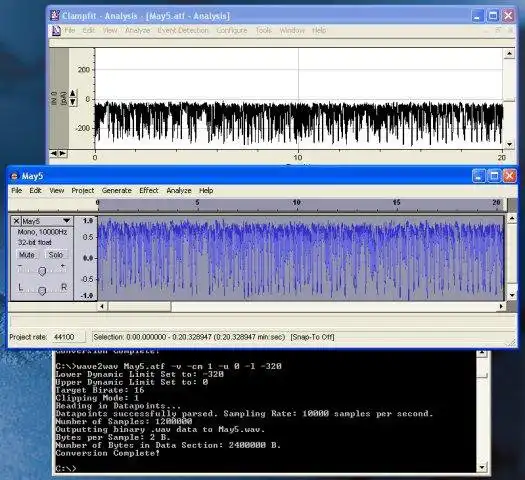Close the Clampfit window
This screenshot has height=480, width=525.
click(508, 16)
